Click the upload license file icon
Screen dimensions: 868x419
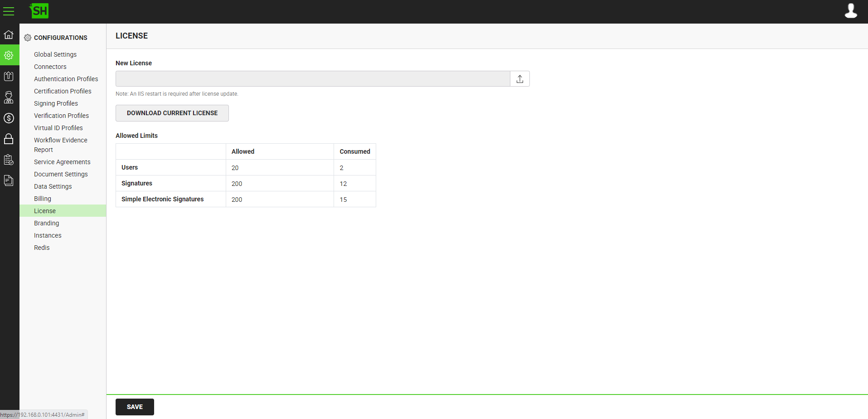point(520,79)
